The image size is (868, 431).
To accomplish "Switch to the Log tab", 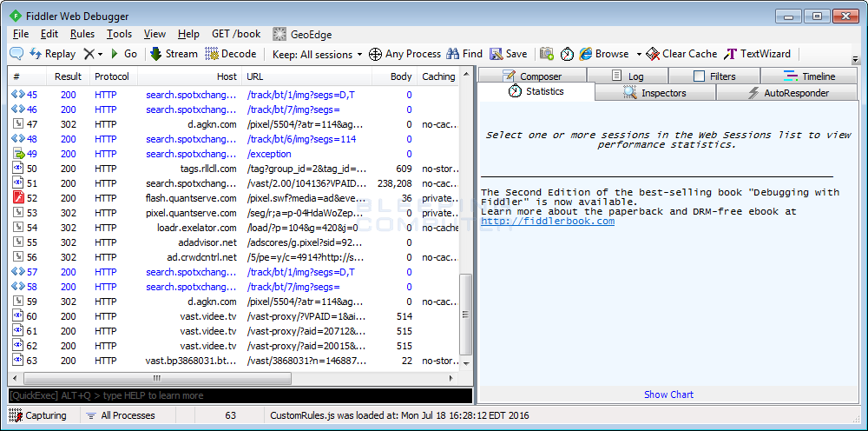I will [628, 76].
